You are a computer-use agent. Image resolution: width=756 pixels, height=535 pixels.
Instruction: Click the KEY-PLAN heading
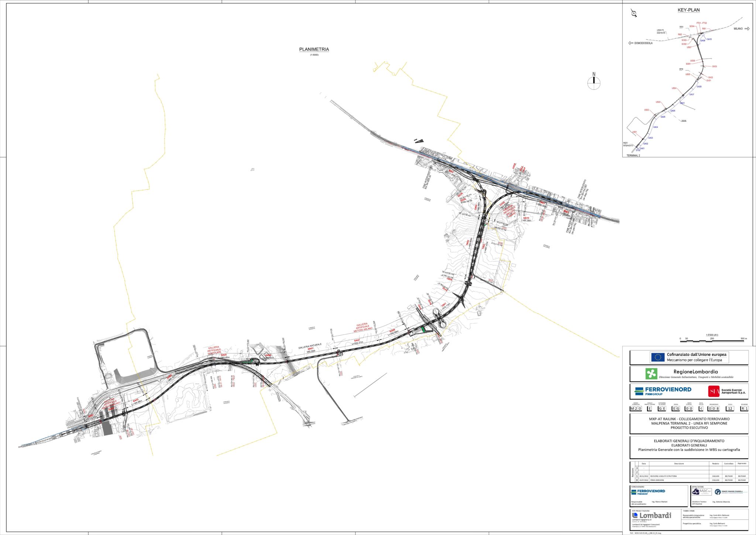pyautogui.click(x=688, y=10)
